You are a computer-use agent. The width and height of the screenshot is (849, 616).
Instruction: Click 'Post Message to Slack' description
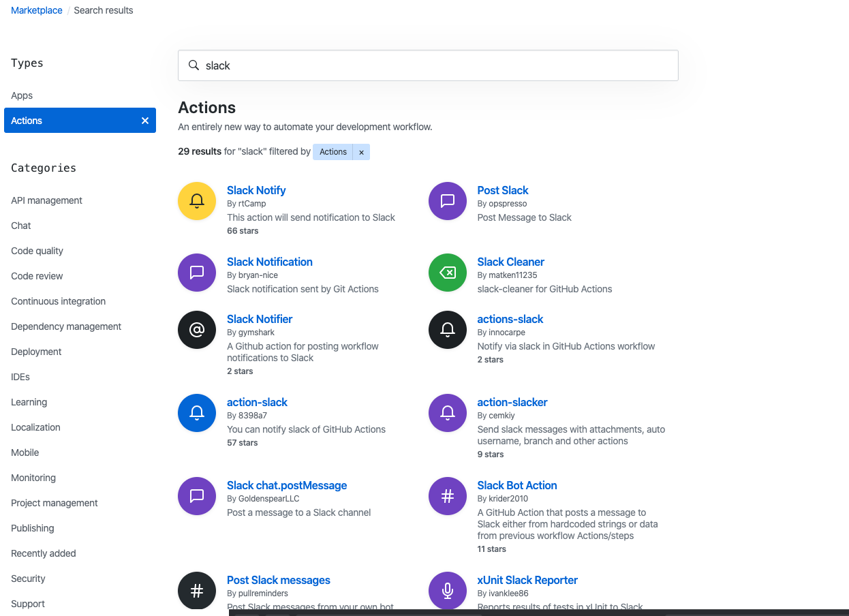point(525,217)
